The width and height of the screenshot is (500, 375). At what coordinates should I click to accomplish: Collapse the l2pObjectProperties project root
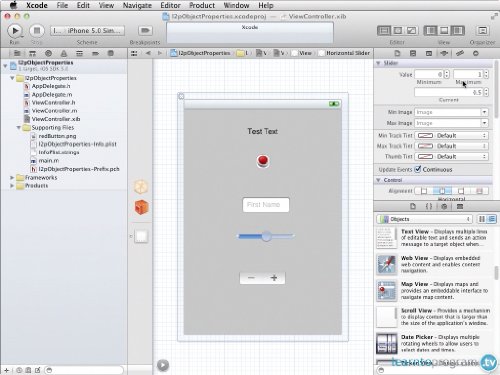(5, 66)
